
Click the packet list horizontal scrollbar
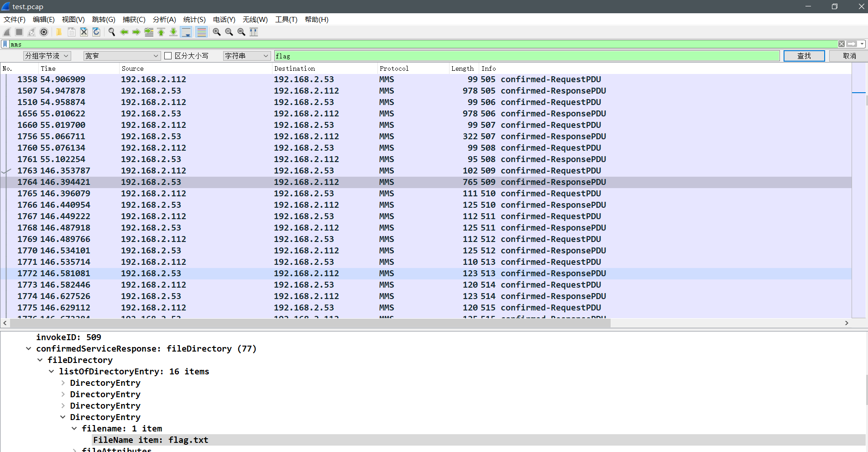tap(310, 323)
